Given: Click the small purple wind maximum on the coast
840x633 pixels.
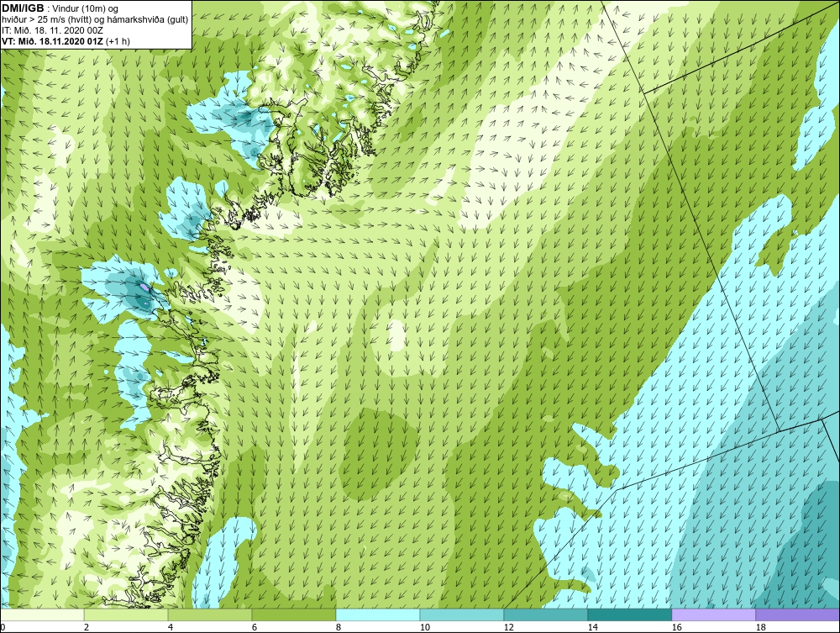Looking at the screenshot, I should coord(144,287).
